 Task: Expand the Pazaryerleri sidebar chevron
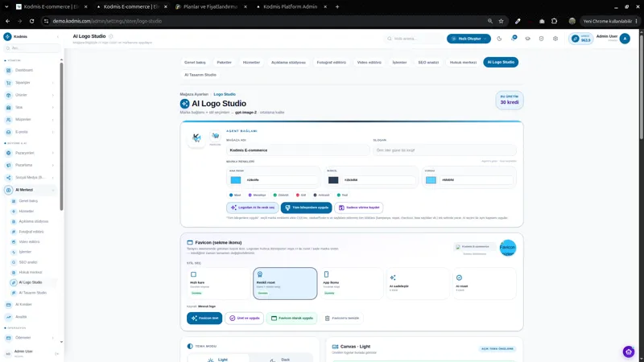53,153
